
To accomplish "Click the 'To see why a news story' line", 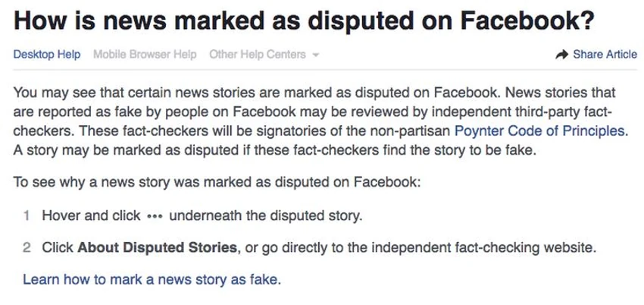I will click(x=217, y=181).
